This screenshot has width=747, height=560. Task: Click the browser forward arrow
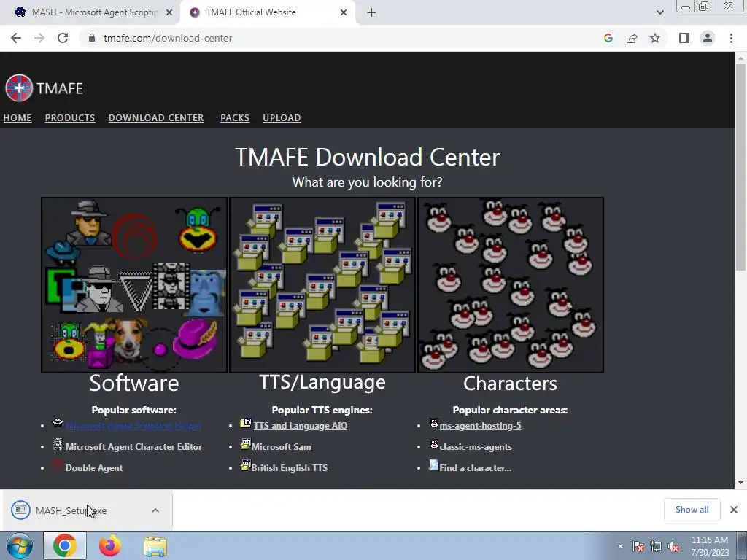pos(39,38)
